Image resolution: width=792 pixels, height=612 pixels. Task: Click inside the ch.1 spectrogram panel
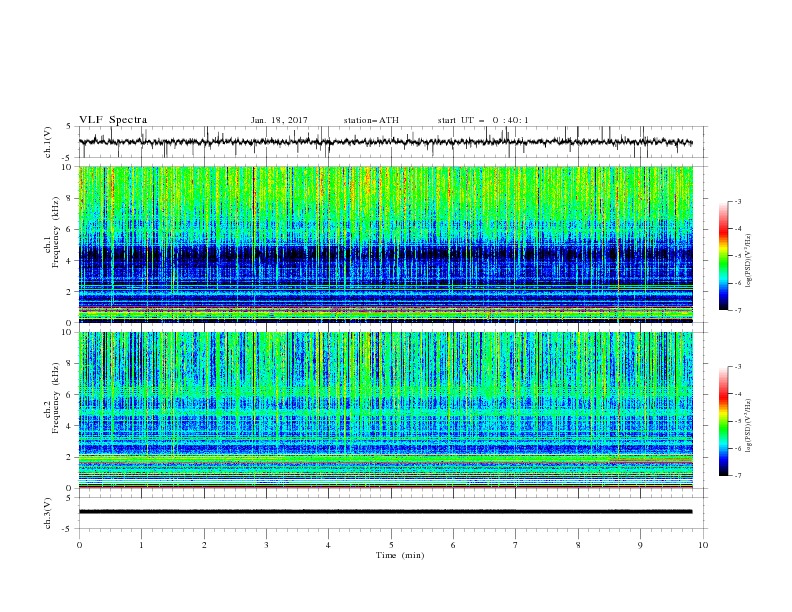click(386, 244)
